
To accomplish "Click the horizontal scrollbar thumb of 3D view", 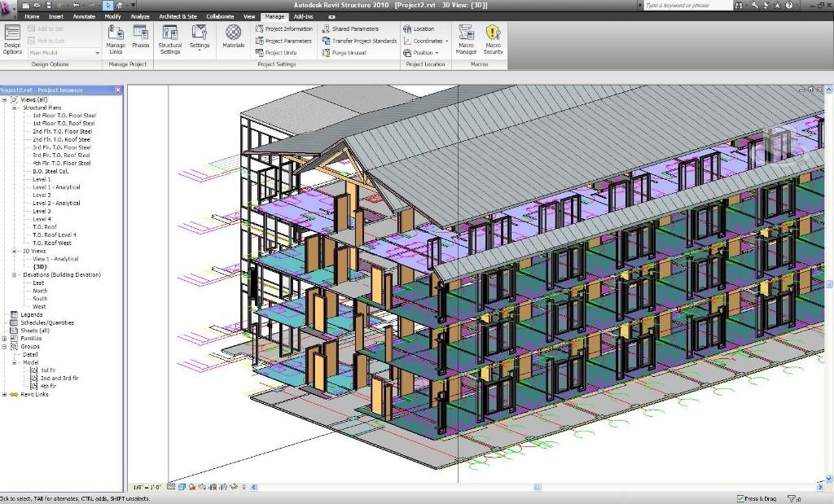I will [538, 487].
